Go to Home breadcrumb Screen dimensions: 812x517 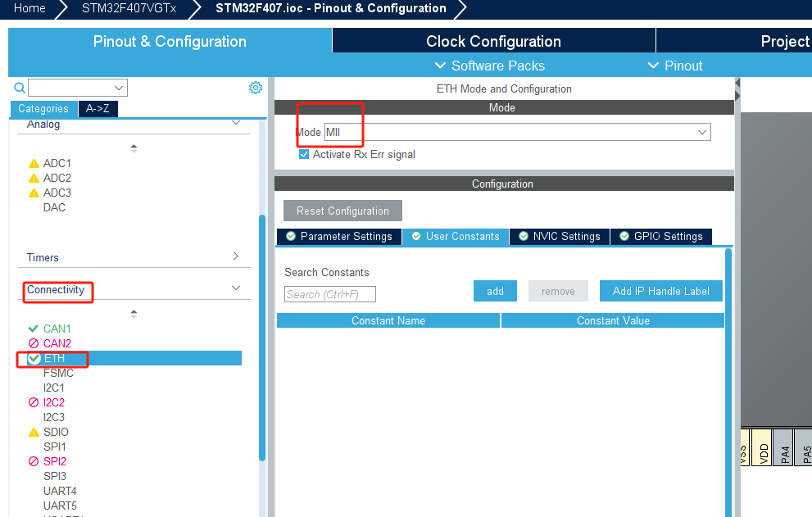[29, 8]
